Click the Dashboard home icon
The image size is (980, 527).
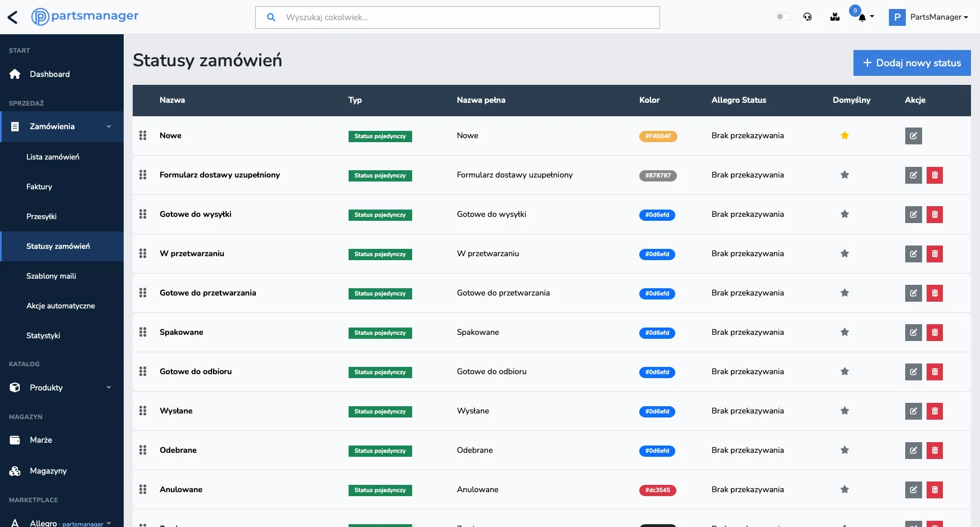click(15, 74)
